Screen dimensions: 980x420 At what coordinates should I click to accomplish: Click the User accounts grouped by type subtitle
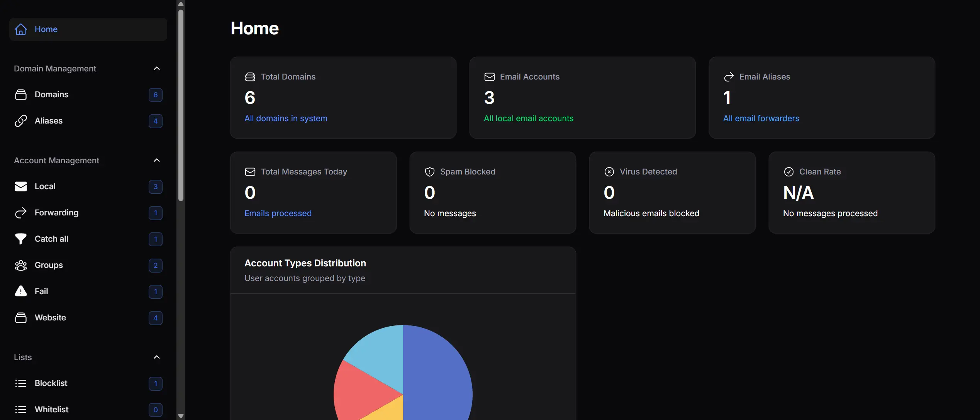[305, 278]
